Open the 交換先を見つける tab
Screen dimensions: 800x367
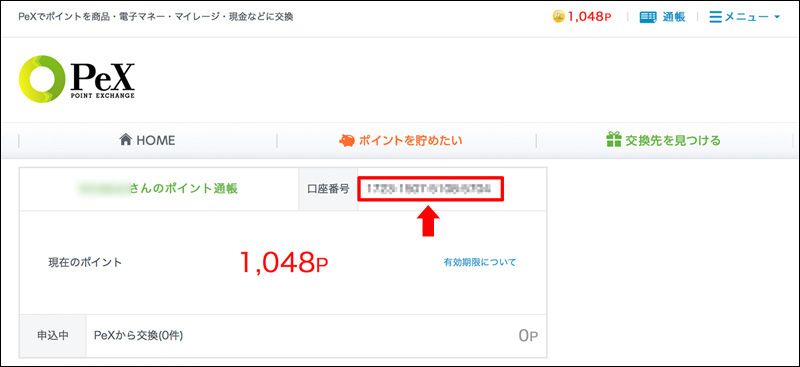tap(663, 140)
